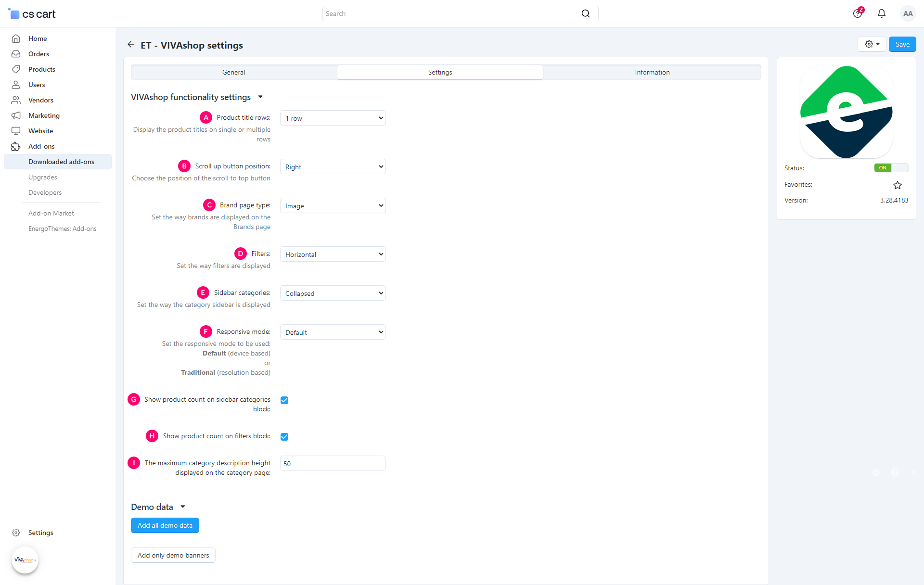Open the Sidebar categories dropdown

(333, 293)
